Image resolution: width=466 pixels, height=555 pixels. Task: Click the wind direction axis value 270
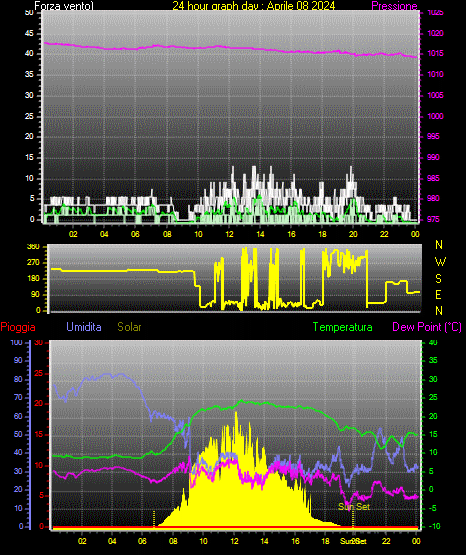33,263
